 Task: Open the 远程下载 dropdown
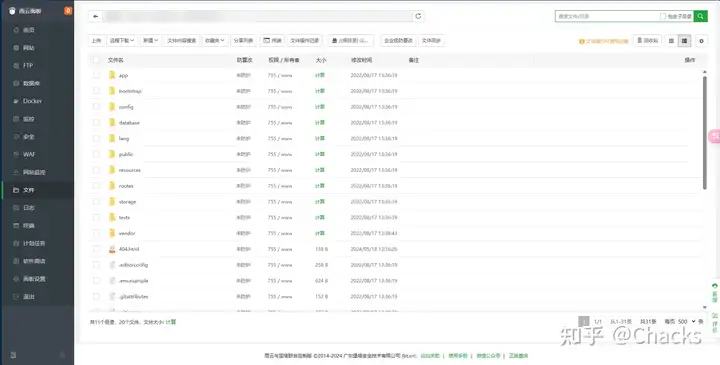[x=122, y=40]
